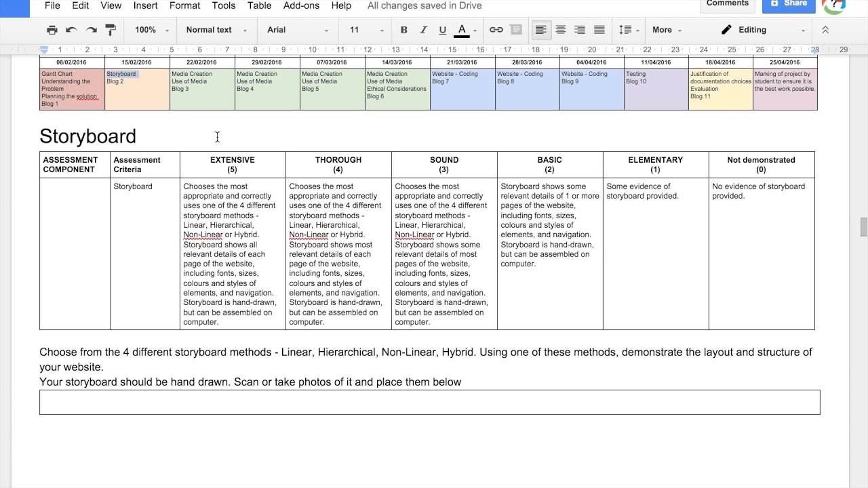Click the 15/02/2016 Storyboard cell
Image resolution: width=868 pixels, height=488 pixels.
tap(137, 89)
